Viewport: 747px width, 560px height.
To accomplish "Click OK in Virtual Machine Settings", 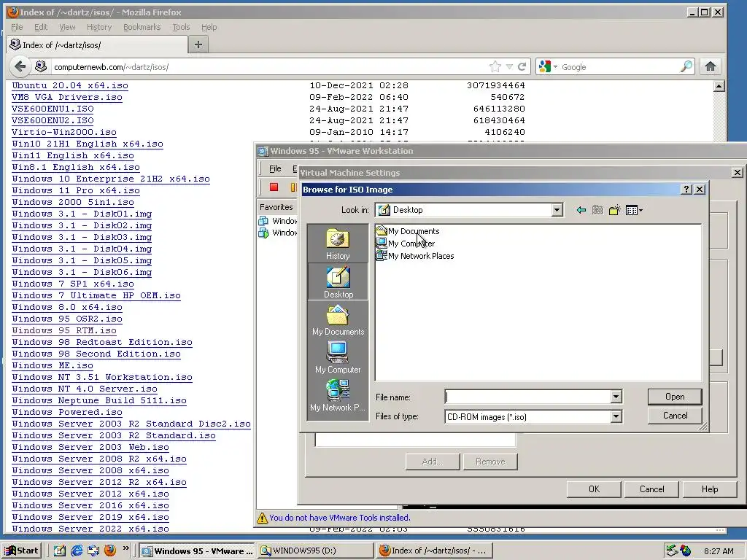I will point(594,489).
